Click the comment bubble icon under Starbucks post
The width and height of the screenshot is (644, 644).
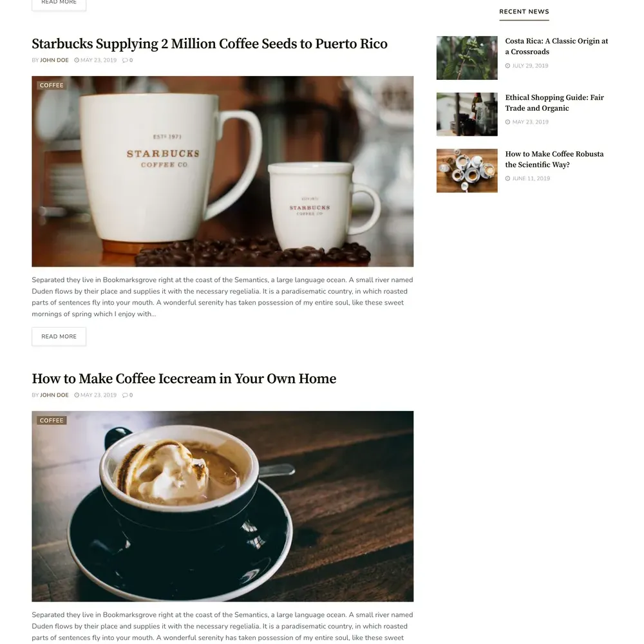point(125,60)
